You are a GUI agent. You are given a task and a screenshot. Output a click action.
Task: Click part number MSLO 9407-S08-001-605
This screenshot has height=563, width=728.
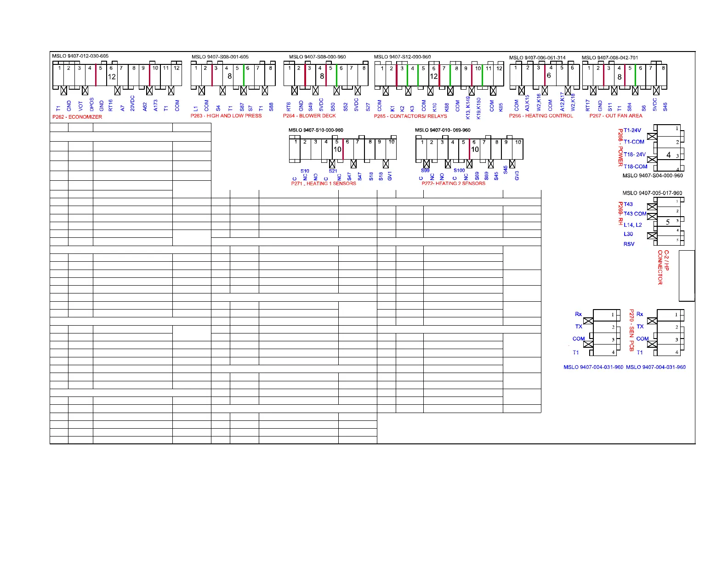click(x=220, y=57)
